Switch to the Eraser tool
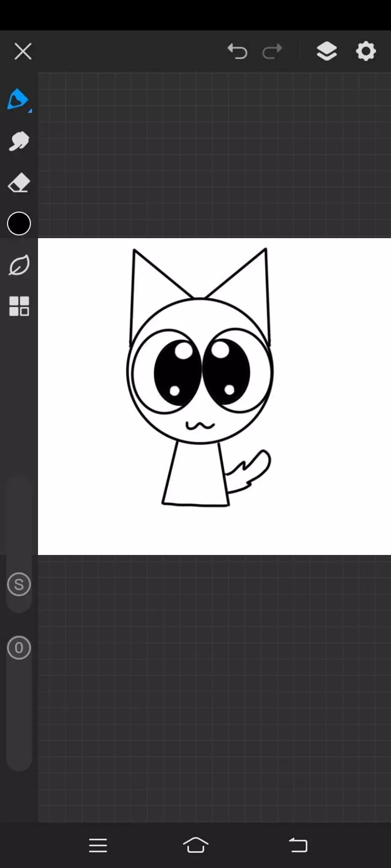Image resolution: width=391 pixels, height=868 pixels. point(18,183)
